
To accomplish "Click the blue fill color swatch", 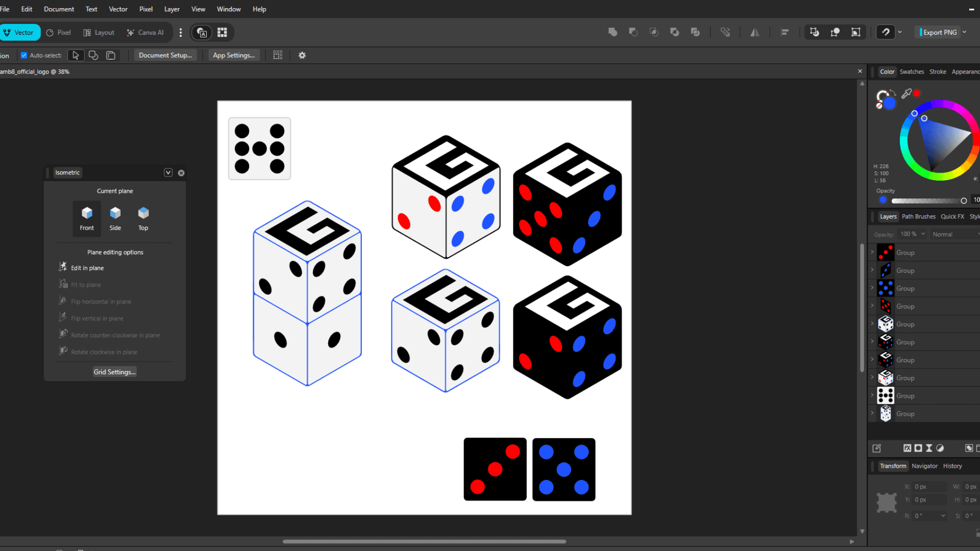I will click(x=890, y=103).
